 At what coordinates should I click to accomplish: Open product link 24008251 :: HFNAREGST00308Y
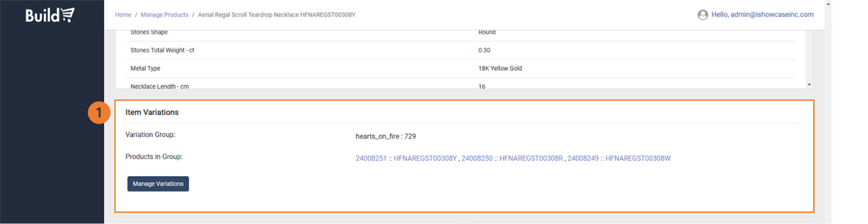(406, 159)
